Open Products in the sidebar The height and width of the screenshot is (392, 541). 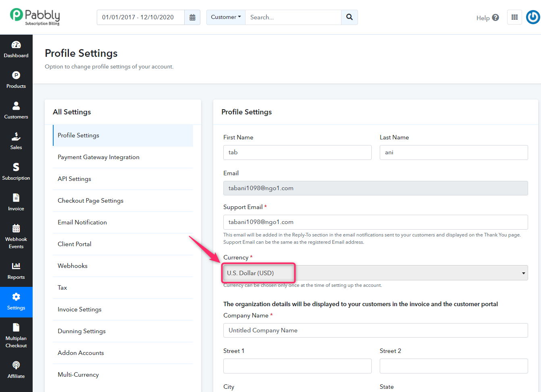[16, 80]
